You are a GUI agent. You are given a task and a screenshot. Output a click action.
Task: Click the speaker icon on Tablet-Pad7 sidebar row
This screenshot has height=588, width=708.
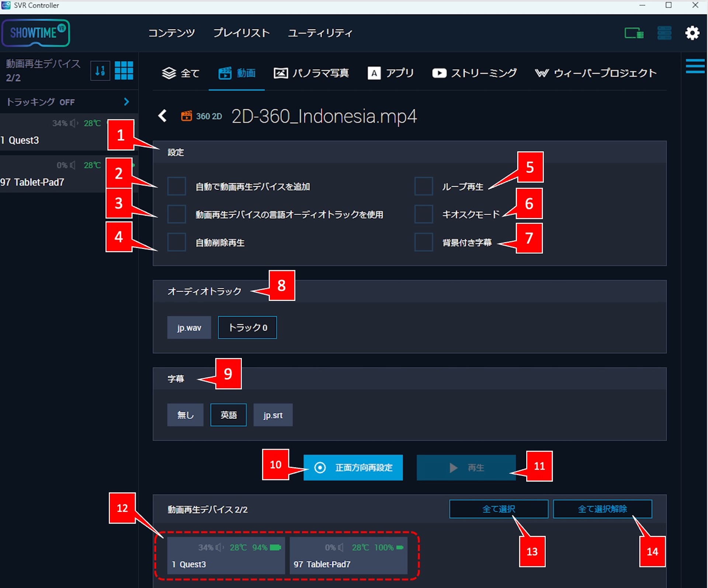click(73, 165)
